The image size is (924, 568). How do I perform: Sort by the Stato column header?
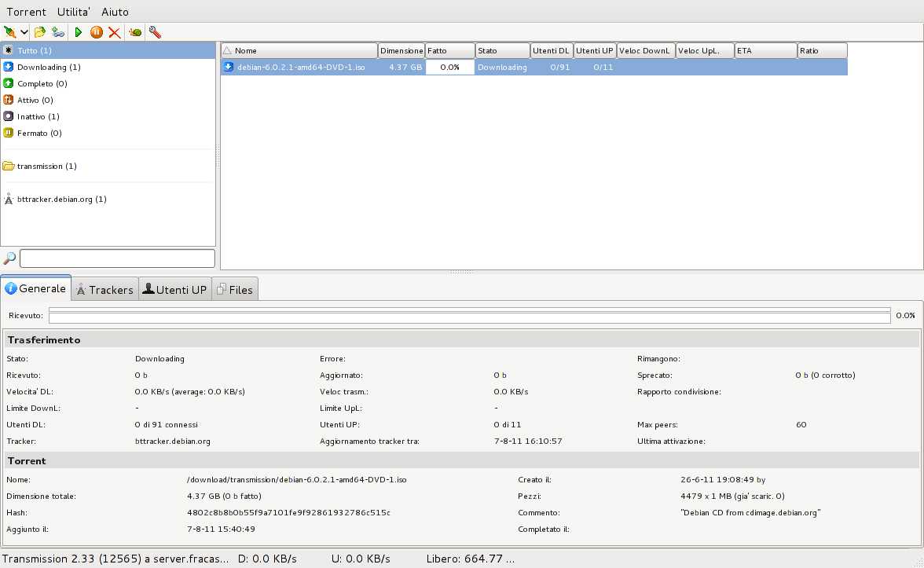coord(503,50)
